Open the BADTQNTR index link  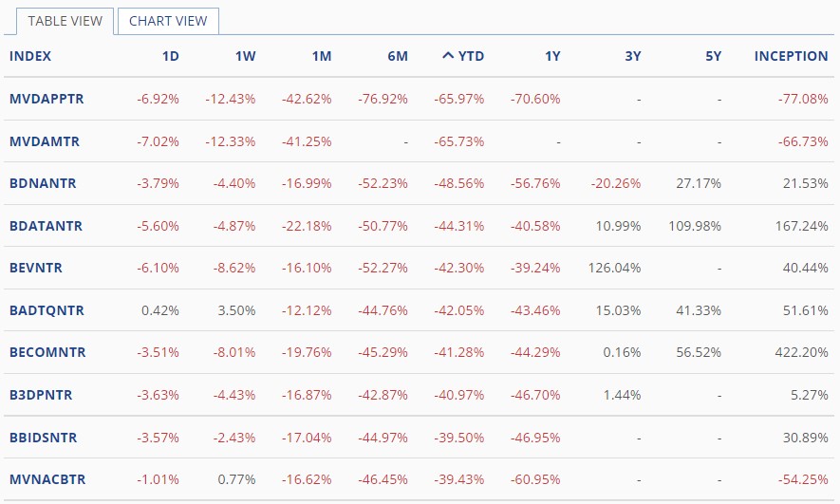pyautogui.click(x=47, y=310)
